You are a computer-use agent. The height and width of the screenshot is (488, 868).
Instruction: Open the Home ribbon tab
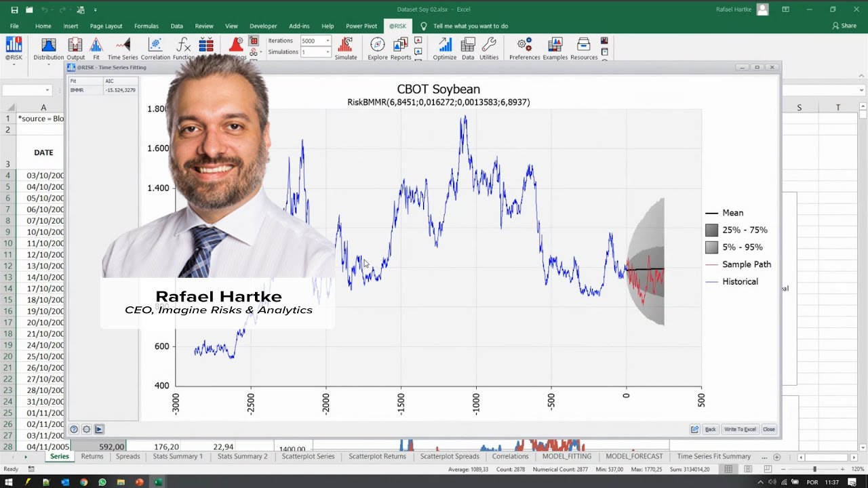[43, 26]
